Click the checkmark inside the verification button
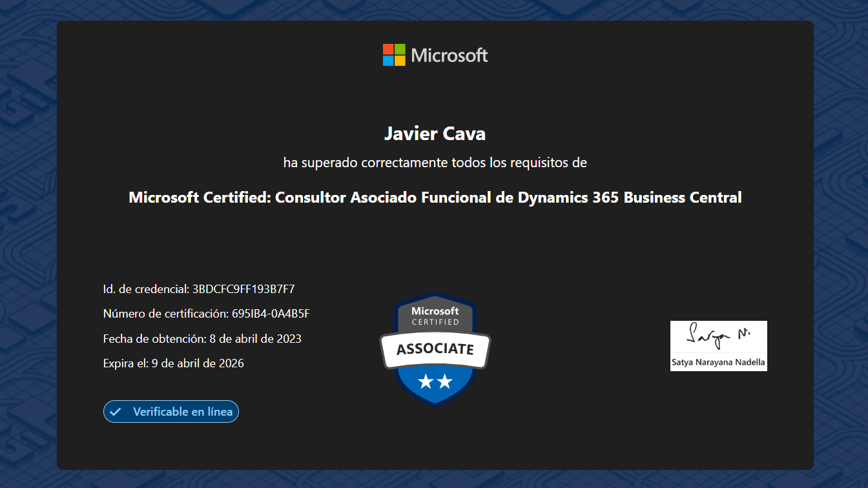 115,411
